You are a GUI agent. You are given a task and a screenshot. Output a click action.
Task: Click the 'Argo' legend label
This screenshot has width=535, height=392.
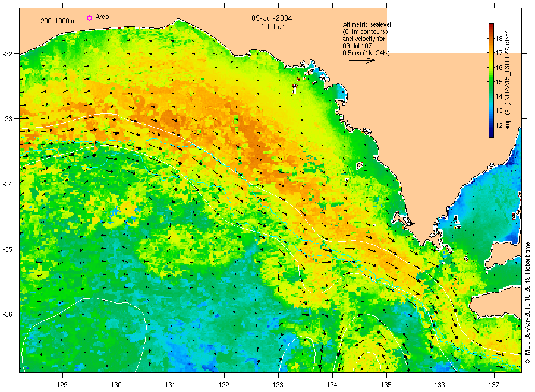[102, 17]
